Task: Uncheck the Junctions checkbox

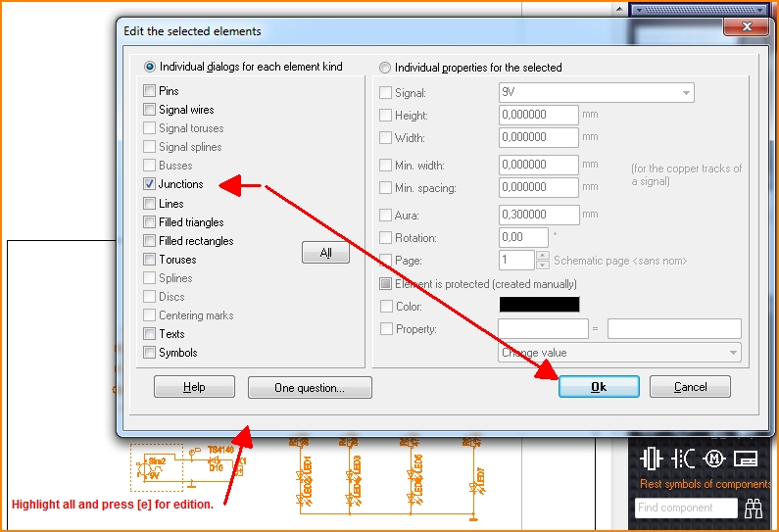Action: click(x=150, y=184)
